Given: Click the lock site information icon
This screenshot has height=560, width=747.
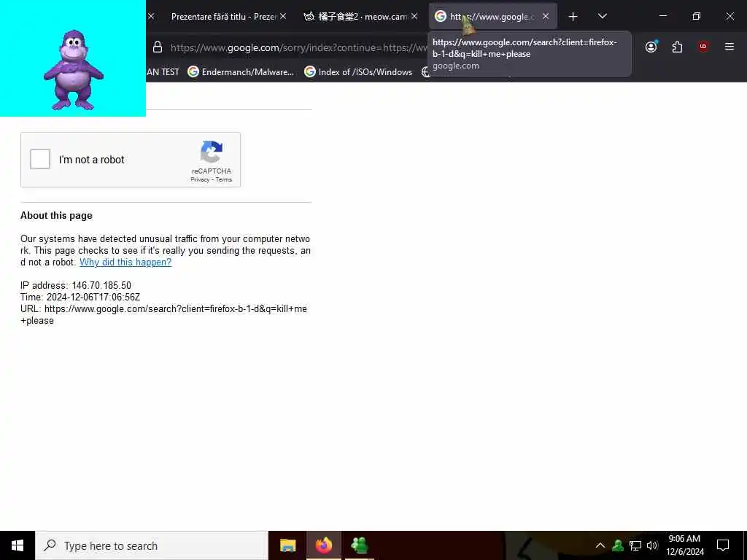Looking at the screenshot, I should [x=158, y=47].
